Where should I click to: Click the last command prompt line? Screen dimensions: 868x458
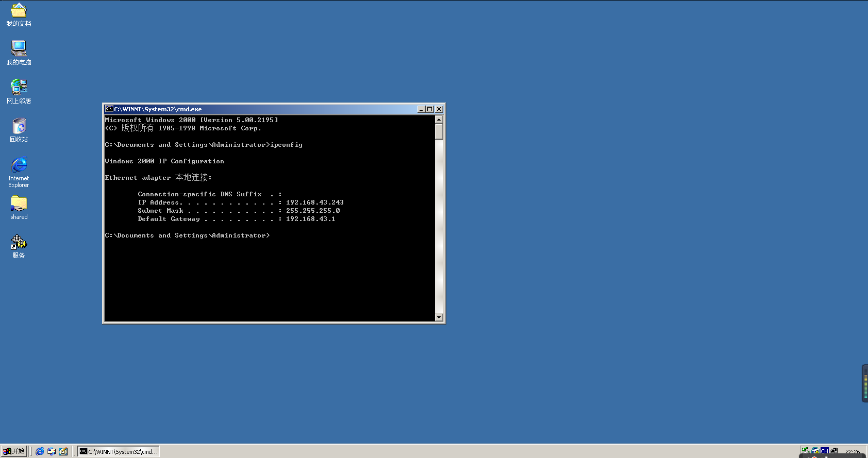click(187, 235)
